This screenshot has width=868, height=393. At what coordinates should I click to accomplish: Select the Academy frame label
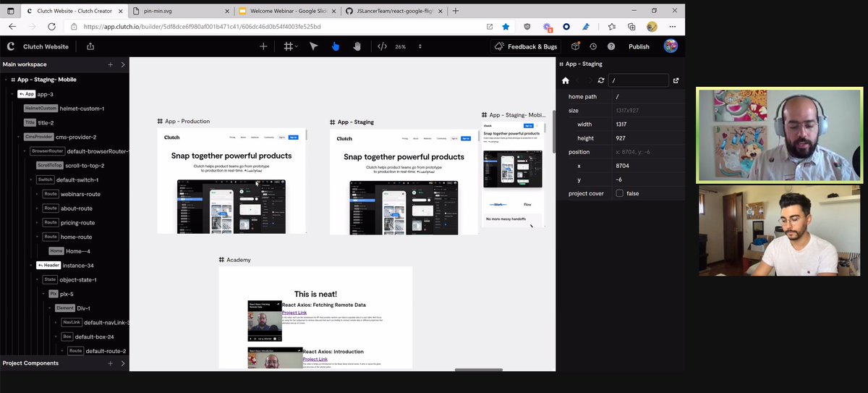point(235,260)
